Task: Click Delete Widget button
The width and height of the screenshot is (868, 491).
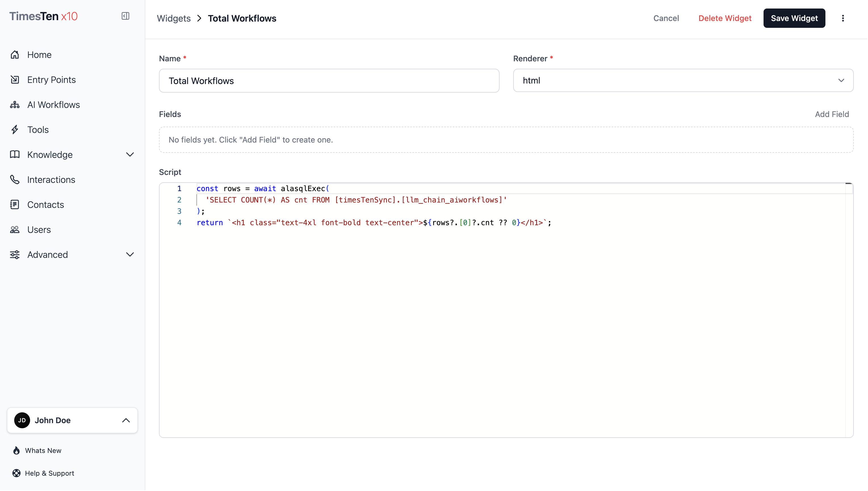Action: (725, 18)
